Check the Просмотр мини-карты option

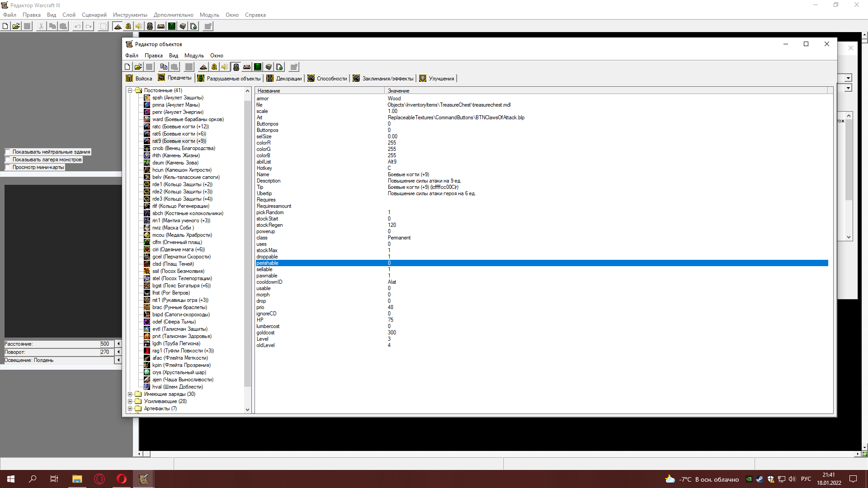click(x=8, y=167)
